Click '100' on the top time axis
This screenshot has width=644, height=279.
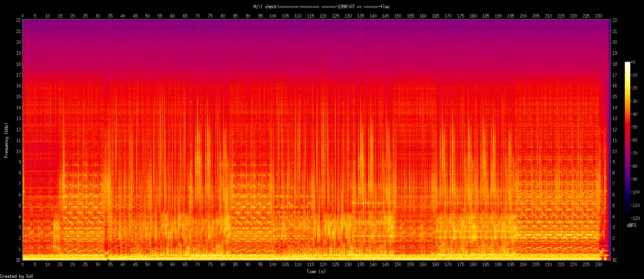tap(273, 16)
